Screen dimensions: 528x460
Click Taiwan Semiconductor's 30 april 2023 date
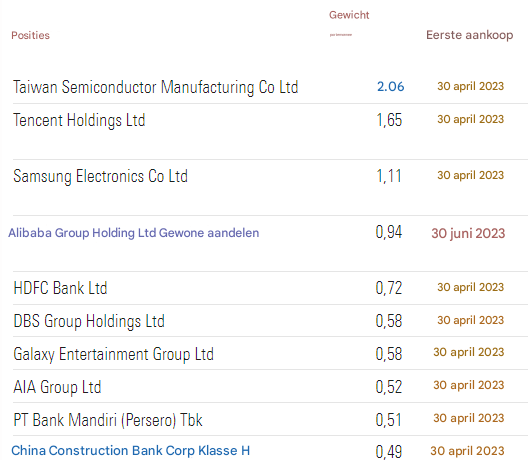pyautogui.click(x=470, y=86)
